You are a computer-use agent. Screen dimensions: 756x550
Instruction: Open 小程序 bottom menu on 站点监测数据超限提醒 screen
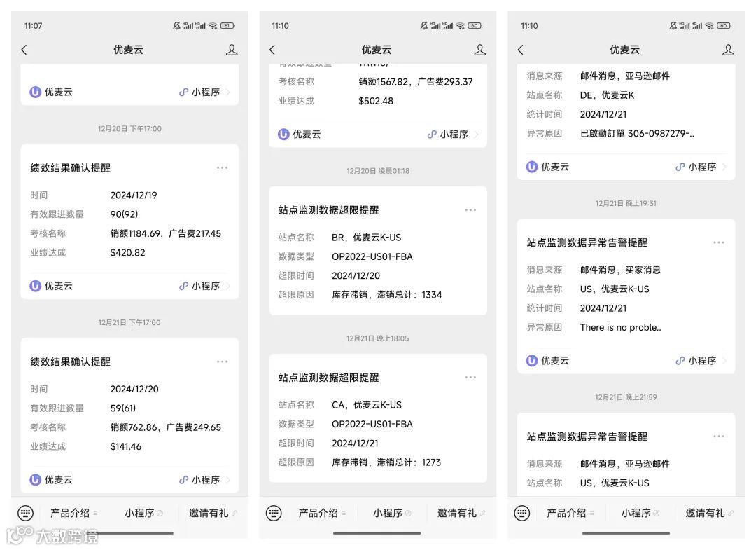coord(392,513)
